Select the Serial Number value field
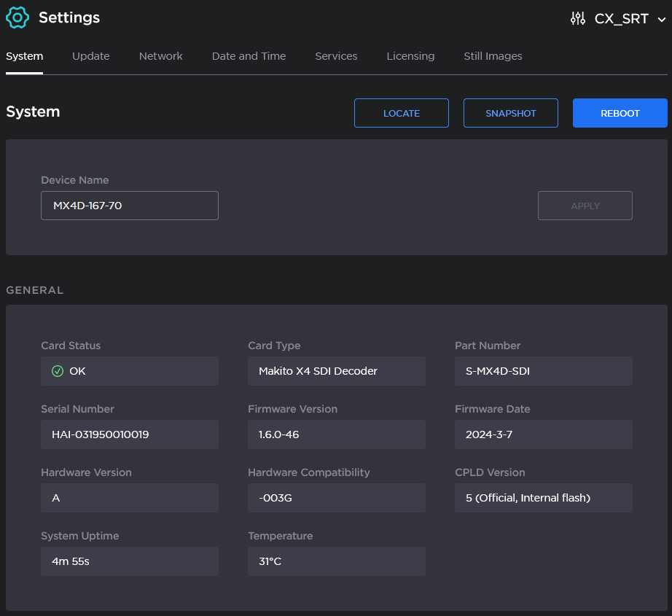This screenshot has height=616, width=672. [x=129, y=434]
